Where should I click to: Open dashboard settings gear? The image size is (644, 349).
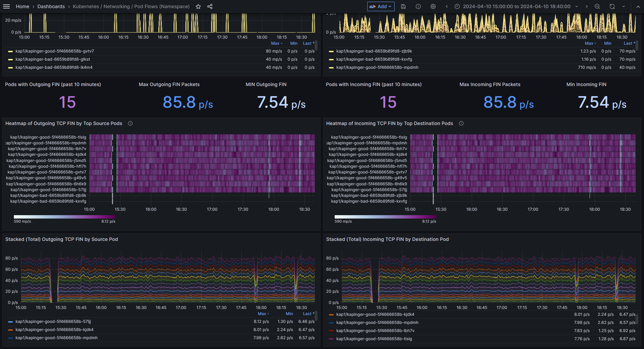(x=433, y=6)
